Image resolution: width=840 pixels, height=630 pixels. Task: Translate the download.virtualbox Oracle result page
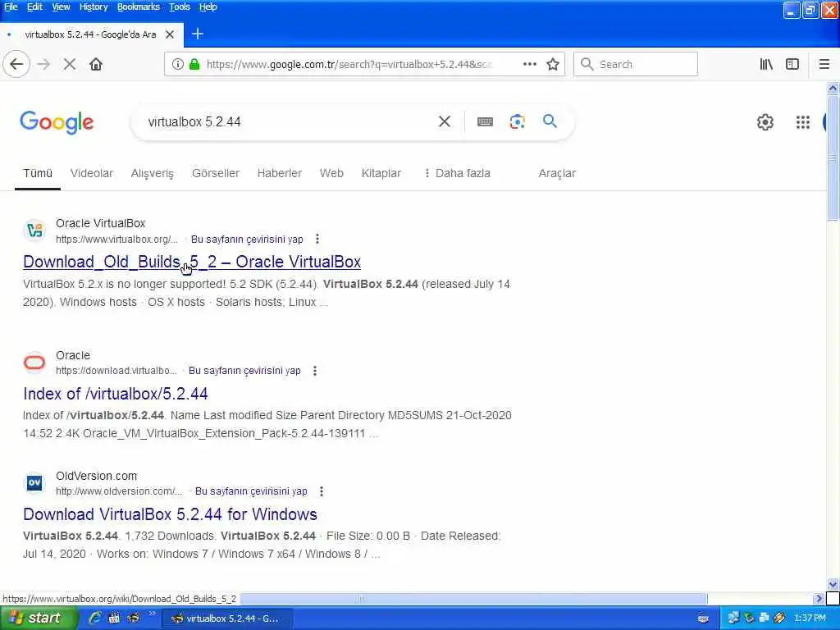pos(244,371)
